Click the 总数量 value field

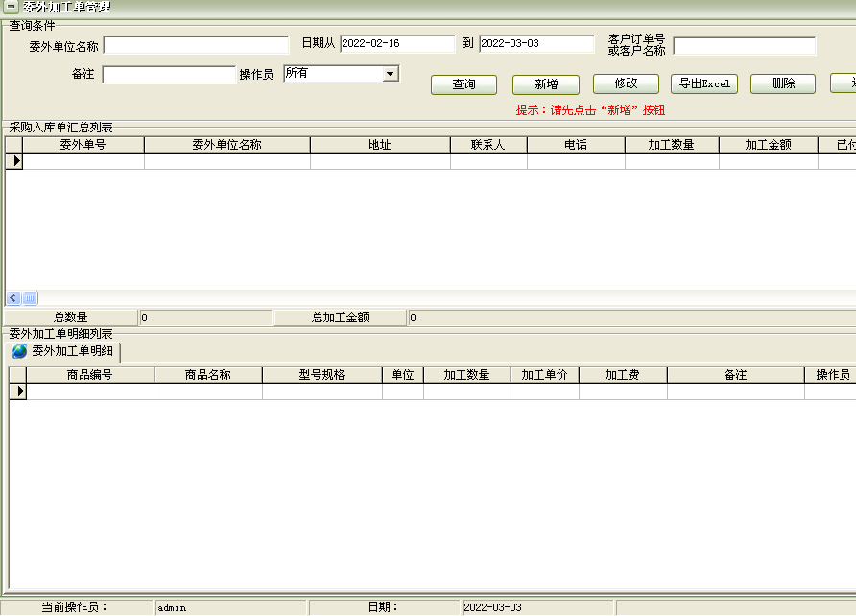(x=205, y=318)
